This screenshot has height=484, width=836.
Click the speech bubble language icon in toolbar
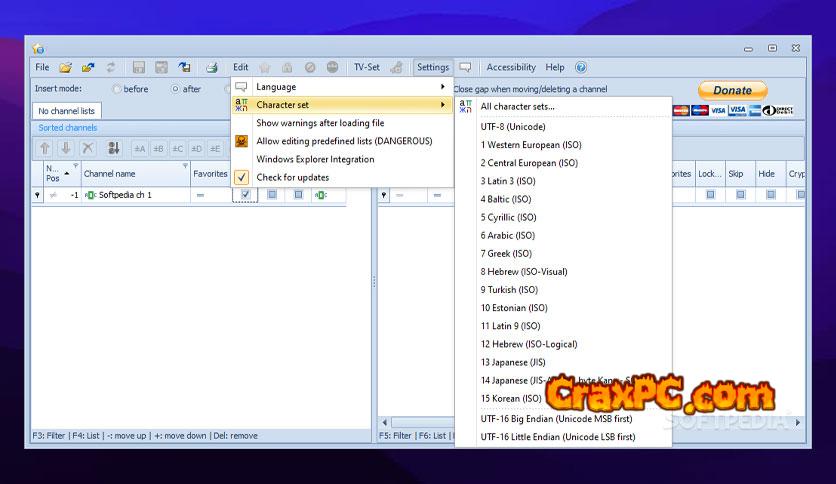click(x=466, y=67)
